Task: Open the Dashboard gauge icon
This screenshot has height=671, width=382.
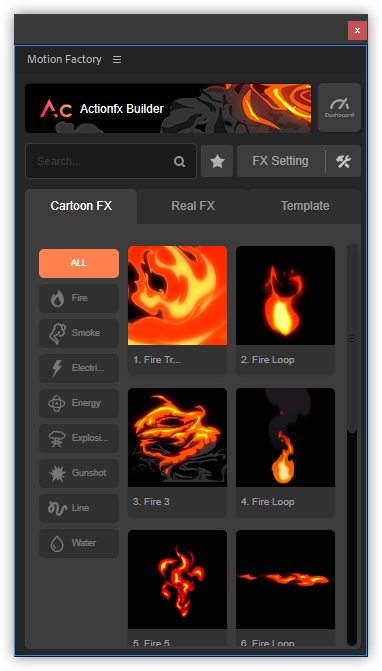Action: 339,107
